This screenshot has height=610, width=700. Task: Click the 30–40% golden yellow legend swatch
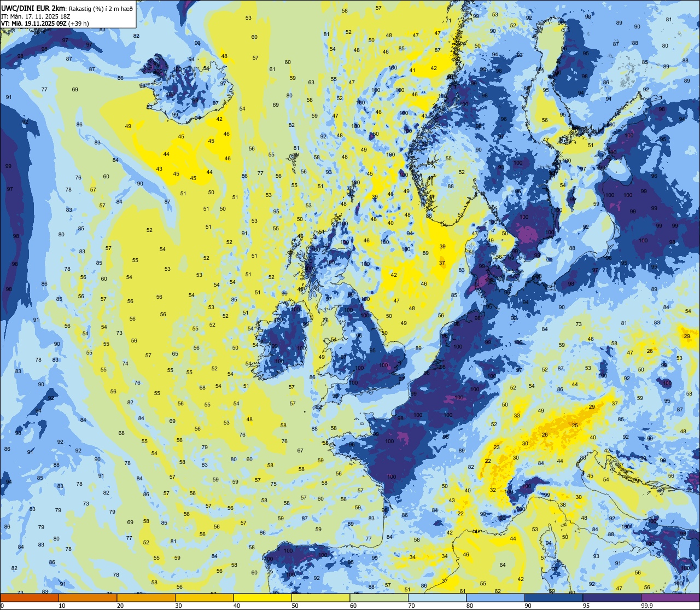tap(204, 598)
